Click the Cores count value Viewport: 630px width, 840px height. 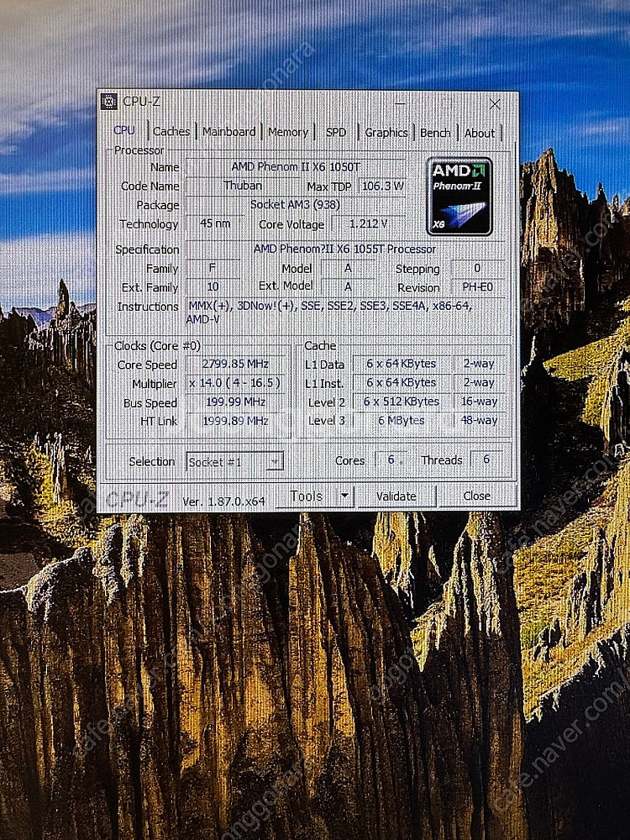pyautogui.click(x=391, y=459)
